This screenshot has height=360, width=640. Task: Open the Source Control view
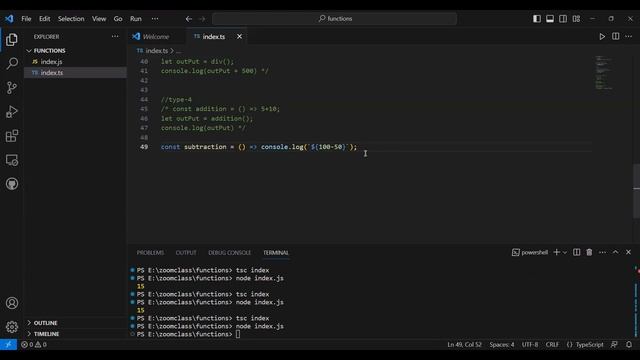click(12, 87)
